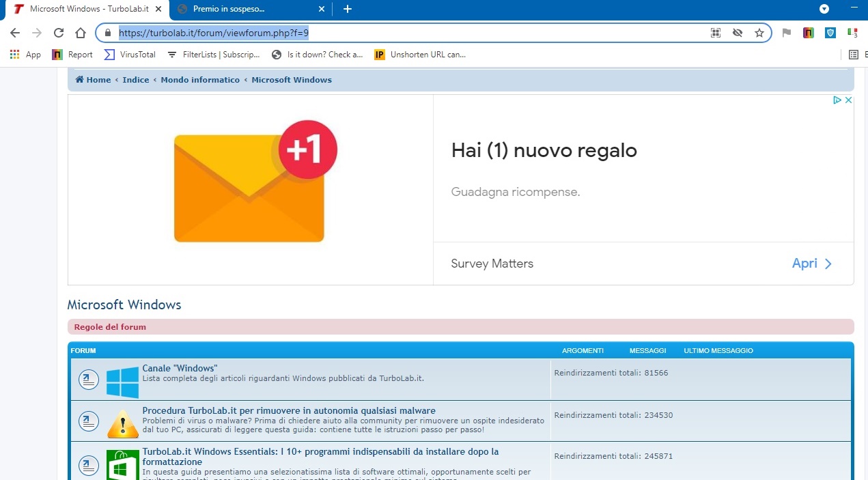Click 'Reindirizzamenti totali: 234530' text
This screenshot has width=868, height=480.
pyautogui.click(x=613, y=415)
